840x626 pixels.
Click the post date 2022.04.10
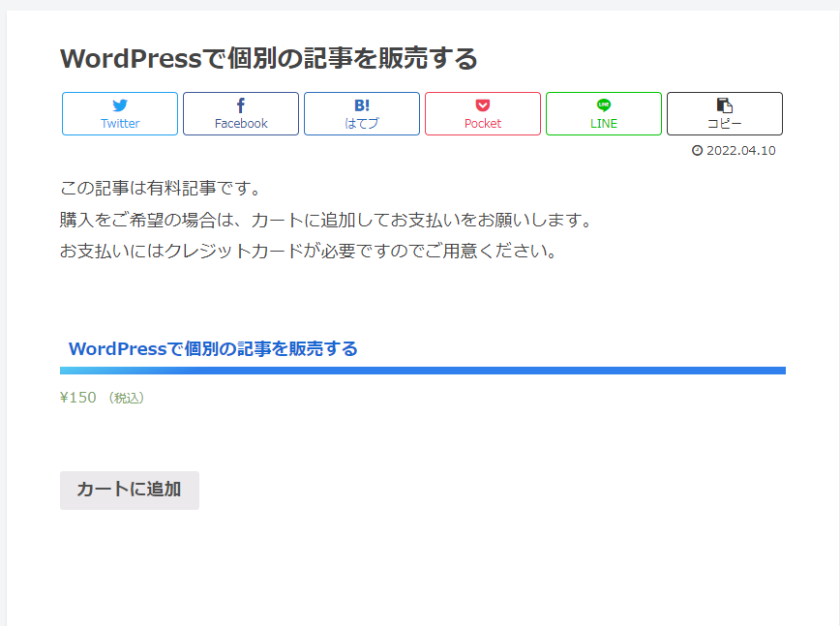[741, 151]
